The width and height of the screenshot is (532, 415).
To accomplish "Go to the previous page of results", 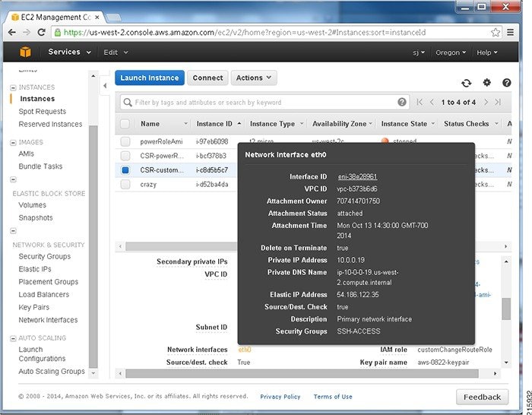I will point(432,102).
